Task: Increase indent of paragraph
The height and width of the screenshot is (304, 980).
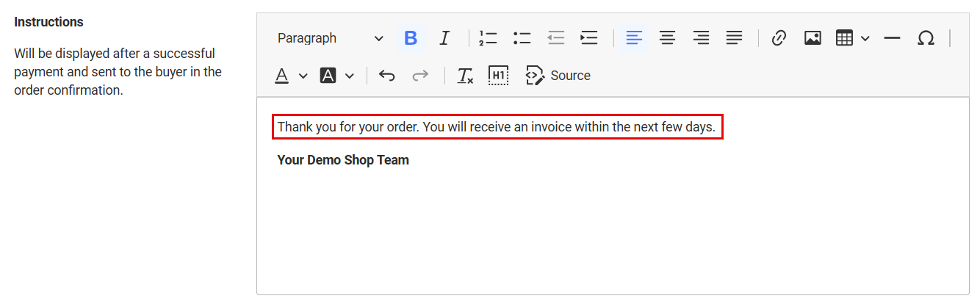Action: coord(589,38)
